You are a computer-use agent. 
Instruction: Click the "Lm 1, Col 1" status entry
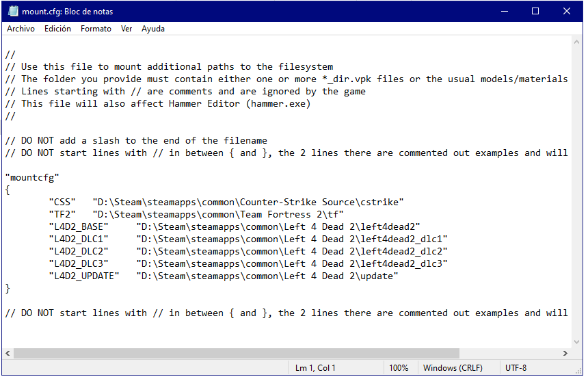tap(315, 368)
